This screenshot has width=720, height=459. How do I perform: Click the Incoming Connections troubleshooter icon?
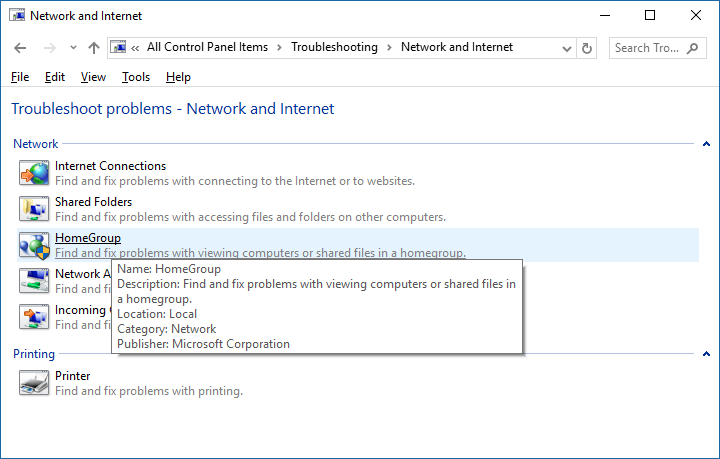34,317
